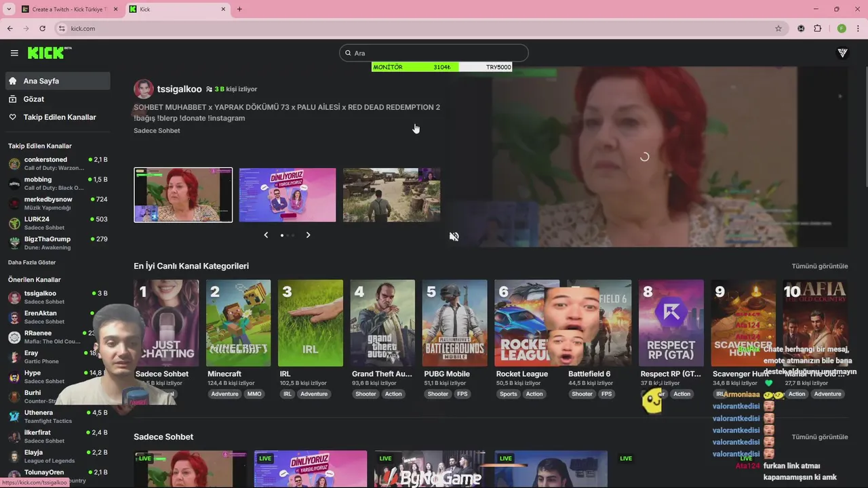The height and width of the screenshot is (488, 868).
Task: Reload the page in browser
Action: tap(42, 28)
